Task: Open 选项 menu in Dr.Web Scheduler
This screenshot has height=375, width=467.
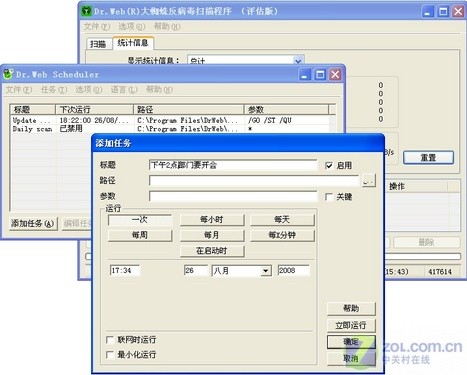Action: [89, 89]
